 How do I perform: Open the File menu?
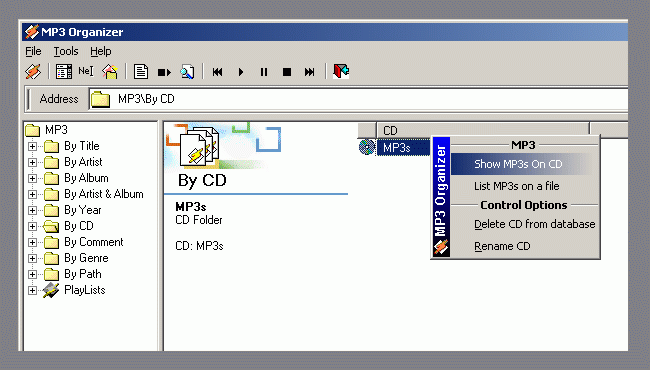point(33,51)
